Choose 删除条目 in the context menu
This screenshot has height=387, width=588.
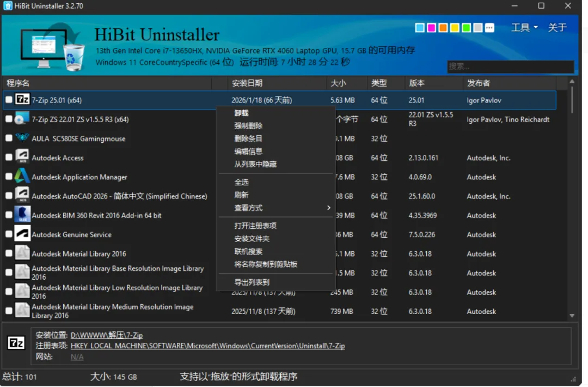275,138
